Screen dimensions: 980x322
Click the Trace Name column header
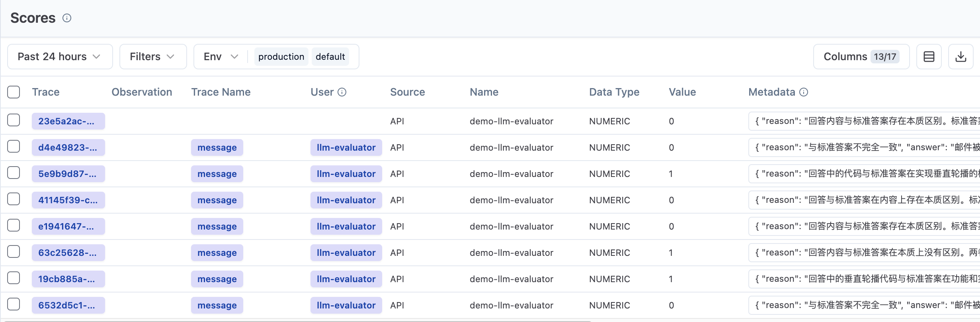point(221,92)
